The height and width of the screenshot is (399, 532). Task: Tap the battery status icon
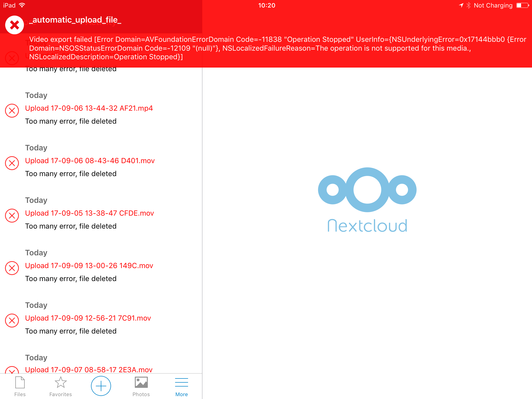point(523,5)
